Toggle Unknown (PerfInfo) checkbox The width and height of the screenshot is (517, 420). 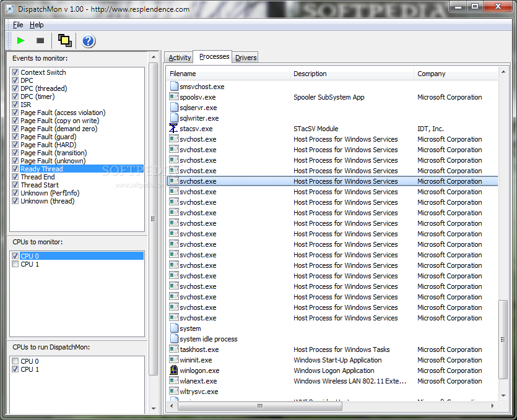(15, 193)
